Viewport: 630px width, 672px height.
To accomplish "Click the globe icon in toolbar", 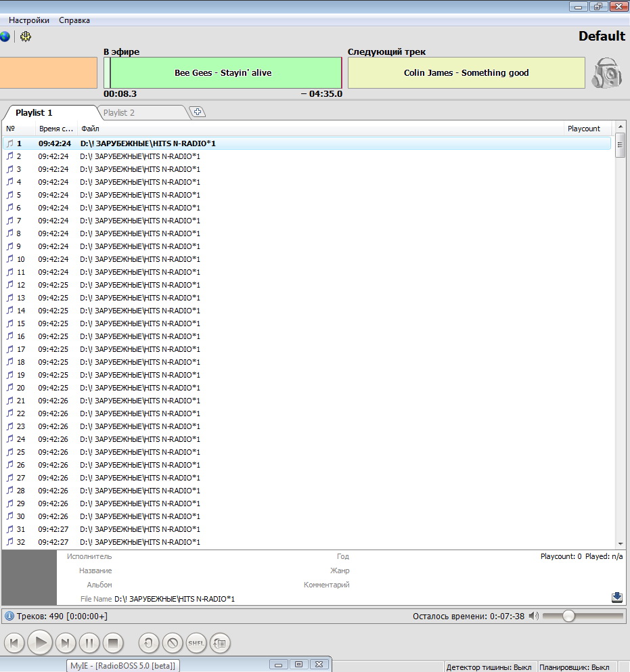I will (5, 37).
